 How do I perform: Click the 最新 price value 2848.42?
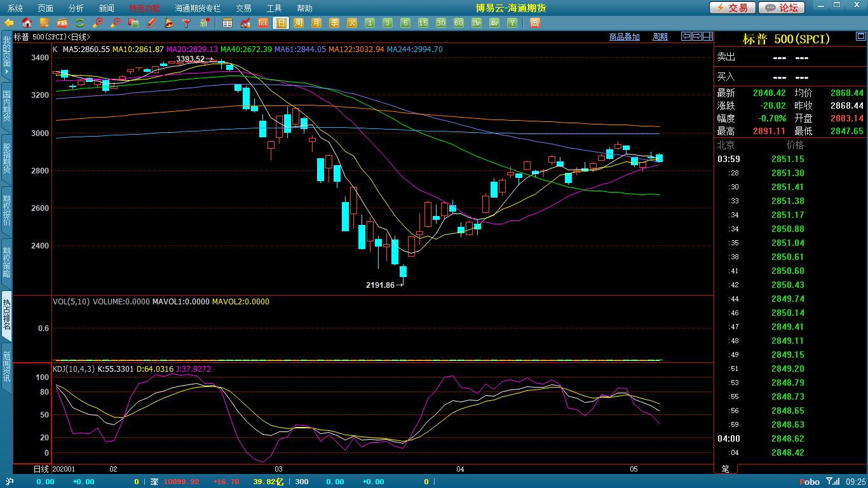coord(770,93)
